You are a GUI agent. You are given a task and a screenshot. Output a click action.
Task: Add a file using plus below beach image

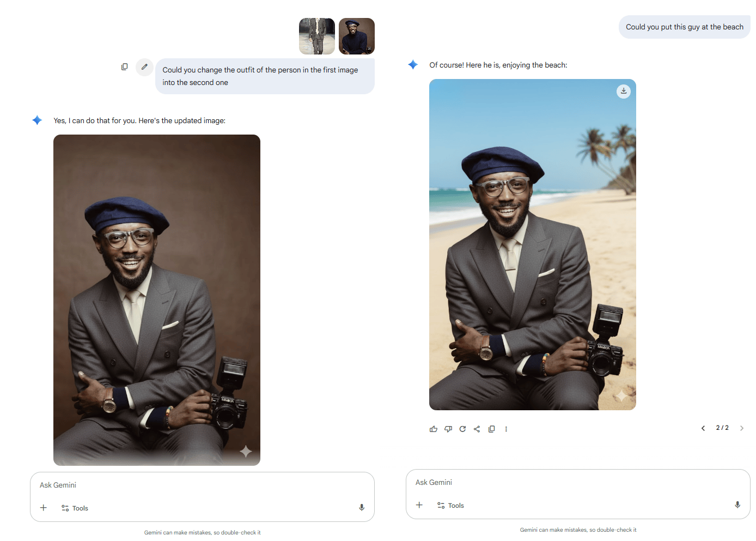pos(419,505)
